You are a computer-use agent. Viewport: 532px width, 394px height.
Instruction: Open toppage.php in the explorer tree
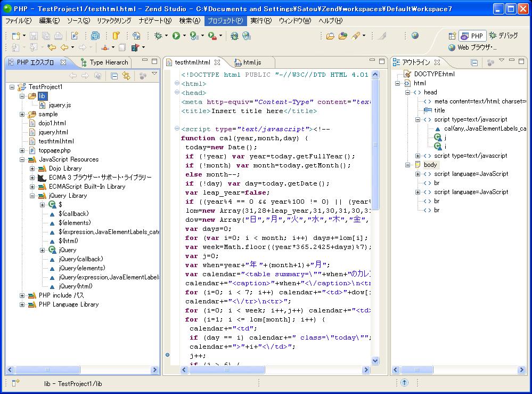click(54, 150)
